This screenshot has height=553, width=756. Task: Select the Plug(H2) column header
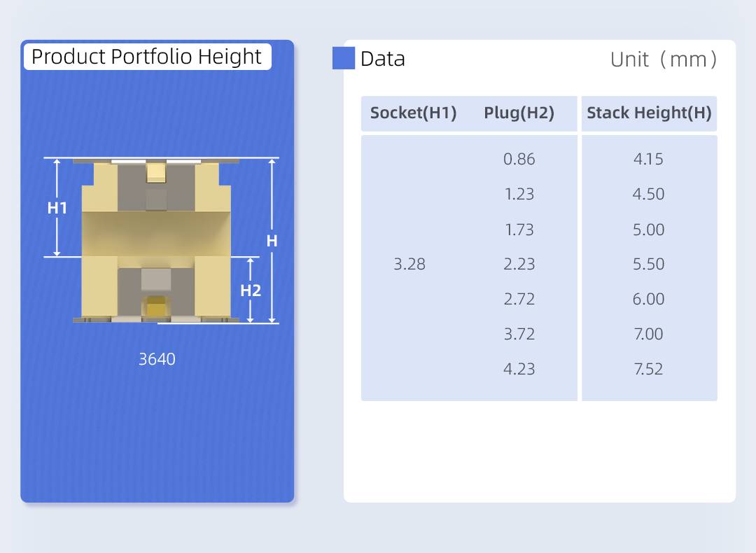click(519, 113)
